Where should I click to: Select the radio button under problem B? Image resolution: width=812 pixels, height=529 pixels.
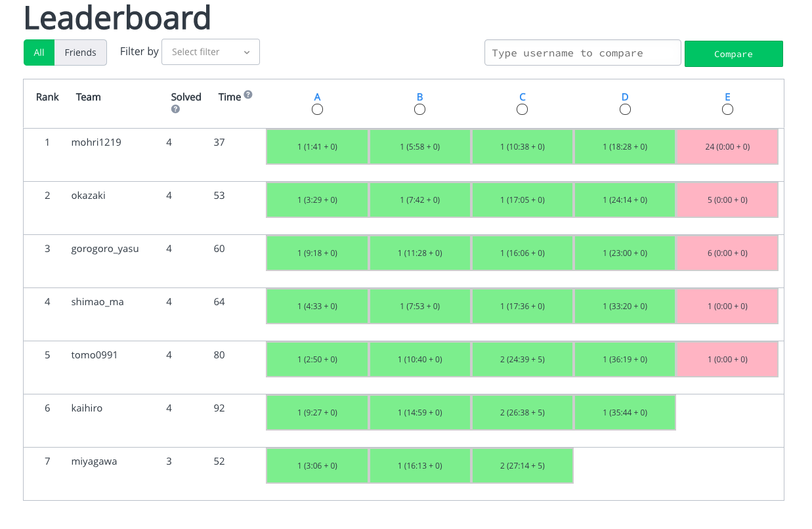tap(419, 110)
